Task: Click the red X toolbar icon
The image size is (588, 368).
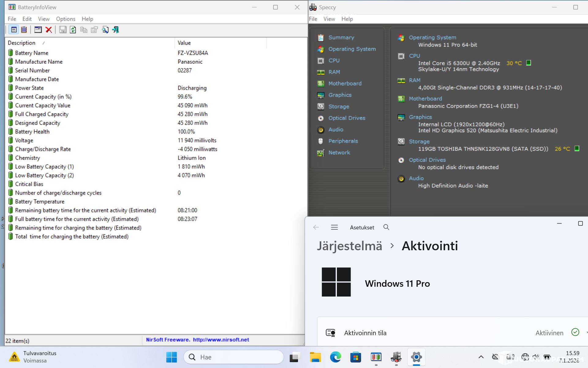Action: click(x=48, y=30)
